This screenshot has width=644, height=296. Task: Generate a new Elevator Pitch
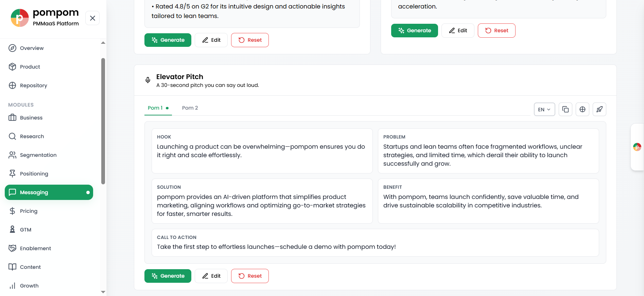(168, 276)
